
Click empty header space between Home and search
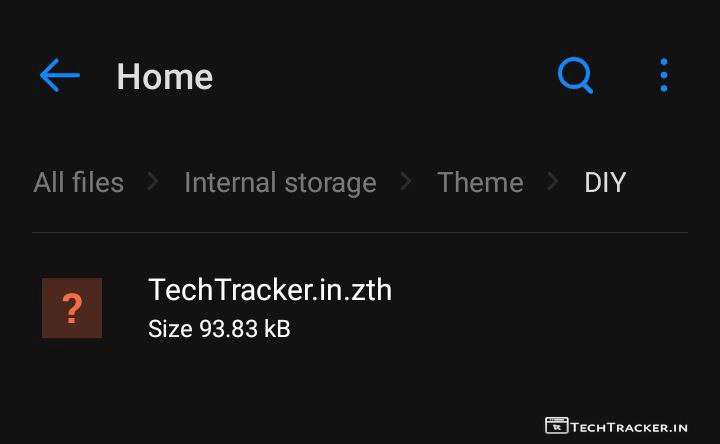click(385, 75)
